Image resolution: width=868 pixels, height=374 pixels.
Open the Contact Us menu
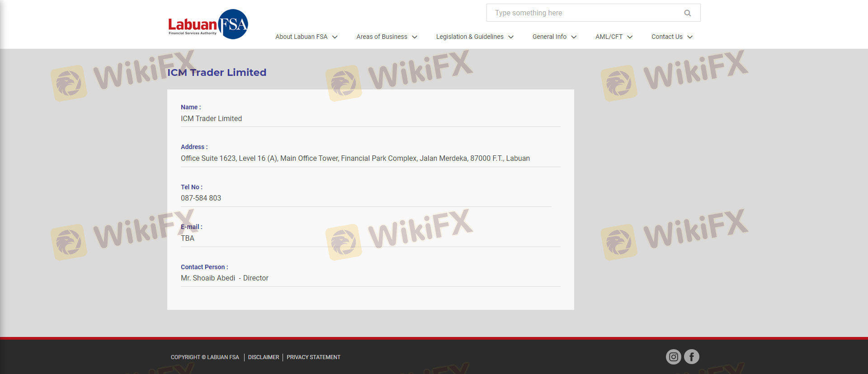[x=667, y=37]
